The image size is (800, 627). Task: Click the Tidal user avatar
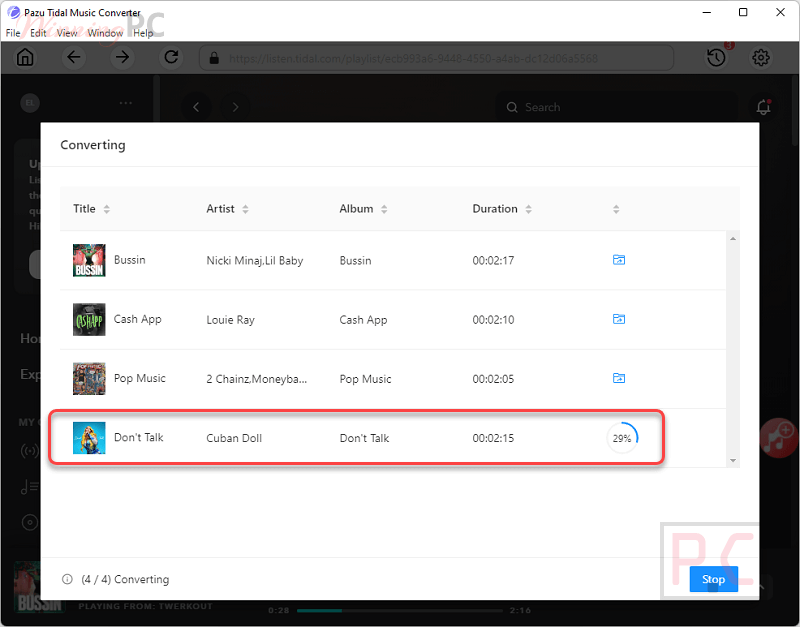coord(30,103)
